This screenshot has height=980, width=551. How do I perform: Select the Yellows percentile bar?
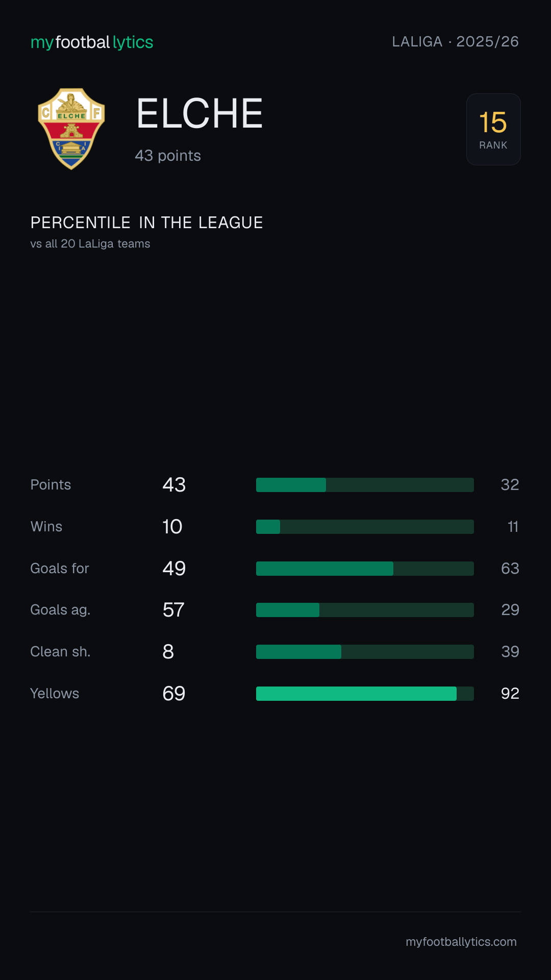[x=365, y=694]
